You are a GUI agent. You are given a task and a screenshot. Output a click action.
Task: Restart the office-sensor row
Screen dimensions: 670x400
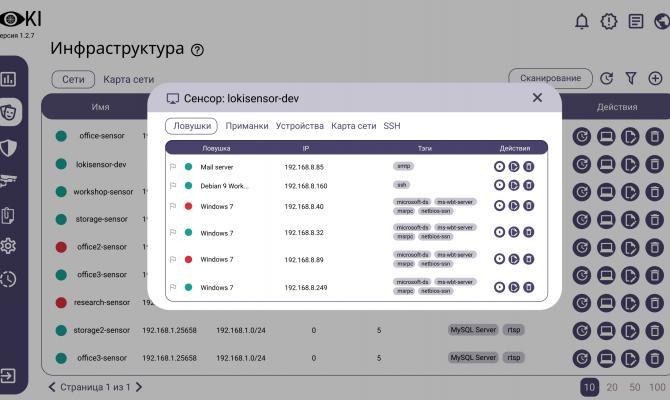pyautogui.click(x=582, y=137)
